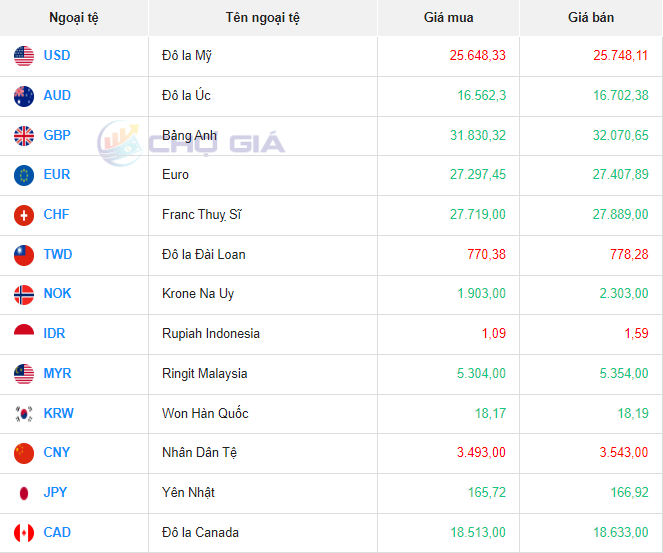The image size is (663, 553).
Task: Click the Swiss flag icon
Action: pos(24,215)
